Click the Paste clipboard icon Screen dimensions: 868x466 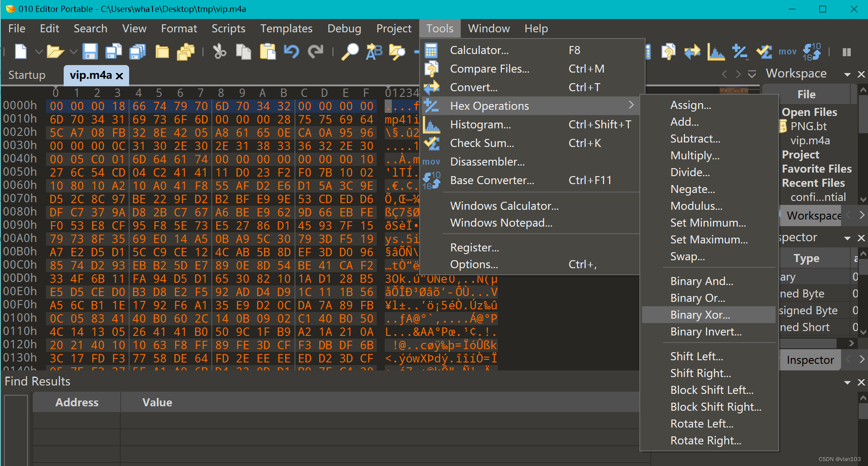tap(268, 51)
